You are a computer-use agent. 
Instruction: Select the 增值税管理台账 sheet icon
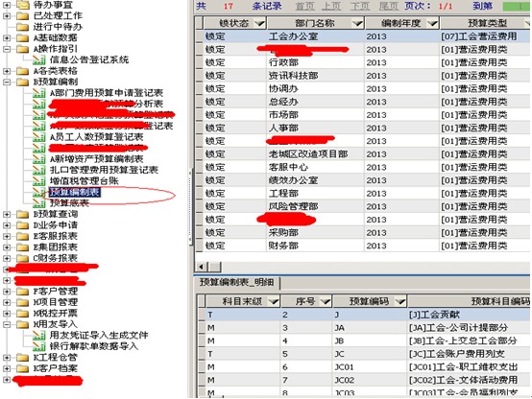pos(38,180)
